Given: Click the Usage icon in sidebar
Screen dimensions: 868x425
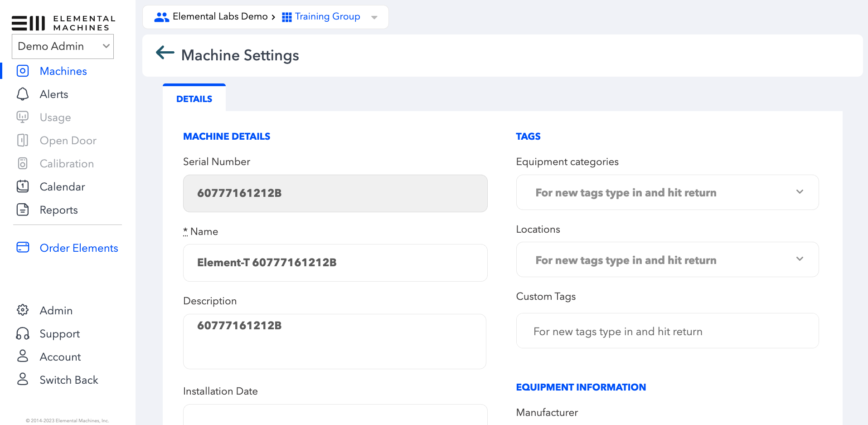Looking at the screenshot, I should point(23,117).
